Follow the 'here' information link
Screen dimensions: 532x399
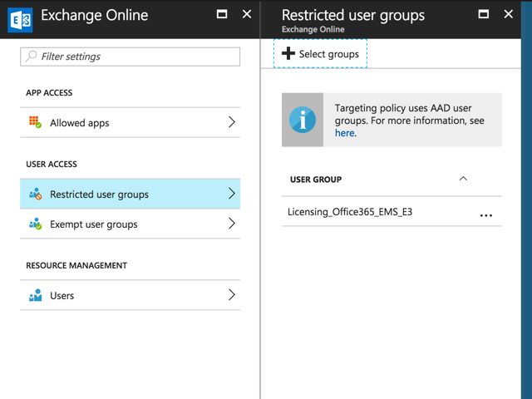tap(345, 133)
